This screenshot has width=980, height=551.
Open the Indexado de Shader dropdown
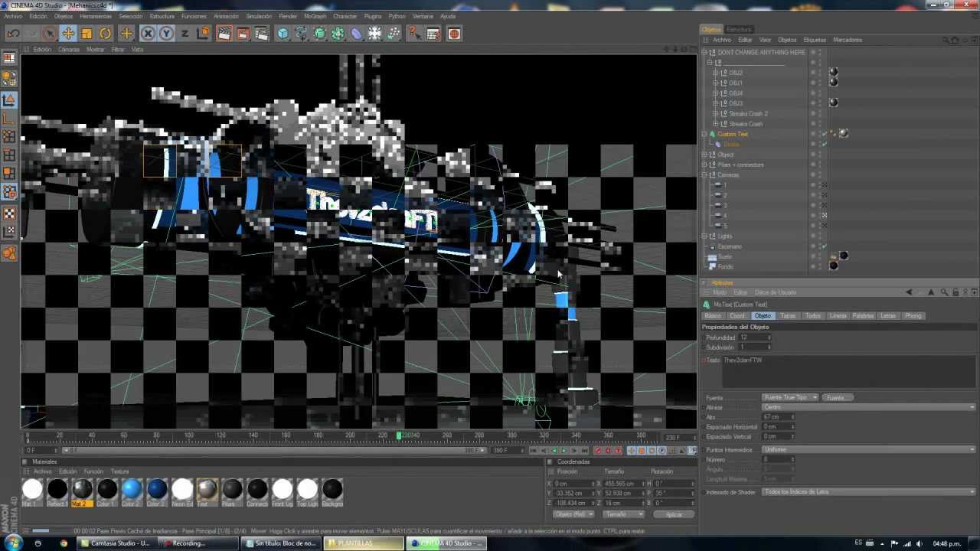coord(868,492)
